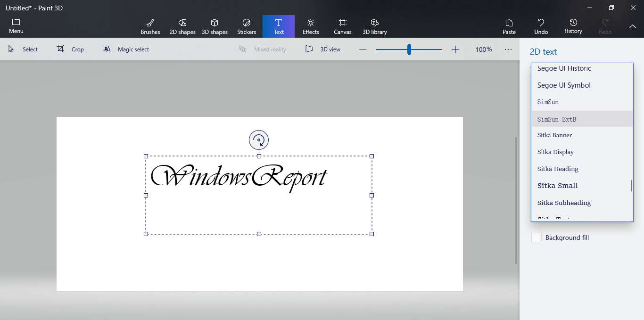
Task: Click the bottom-right text box corner handle
Action: 372,234
